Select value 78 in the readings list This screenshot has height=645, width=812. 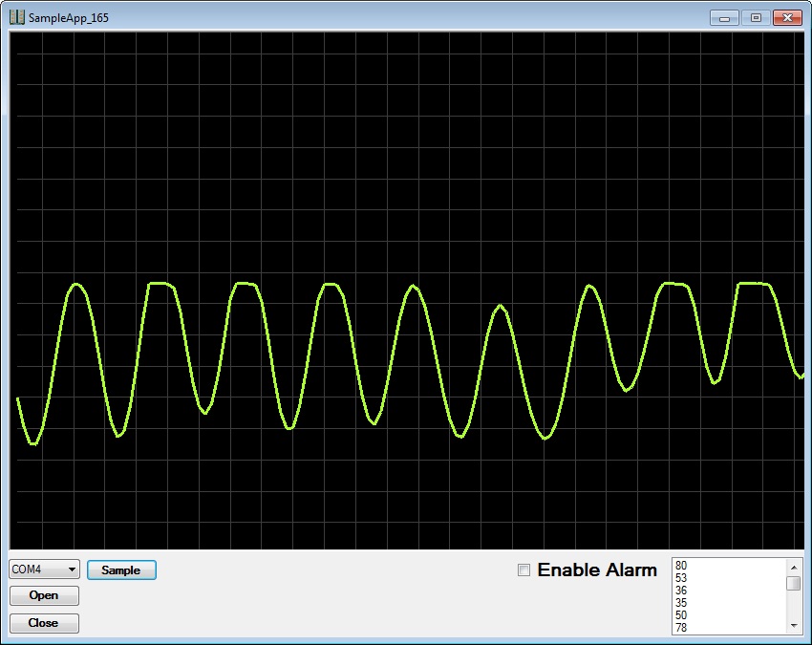pos(681,628)
